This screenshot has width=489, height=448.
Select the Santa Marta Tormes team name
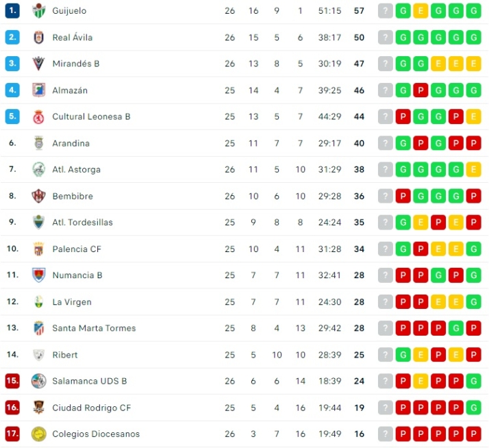pyautogui.click(x=94, y=328)
